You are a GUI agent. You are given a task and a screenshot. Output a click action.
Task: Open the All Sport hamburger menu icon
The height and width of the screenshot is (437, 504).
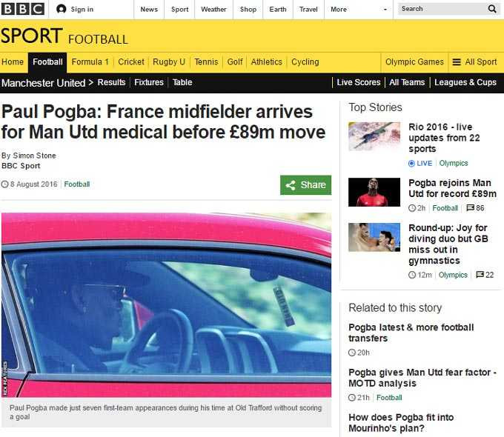click(457, 62)
